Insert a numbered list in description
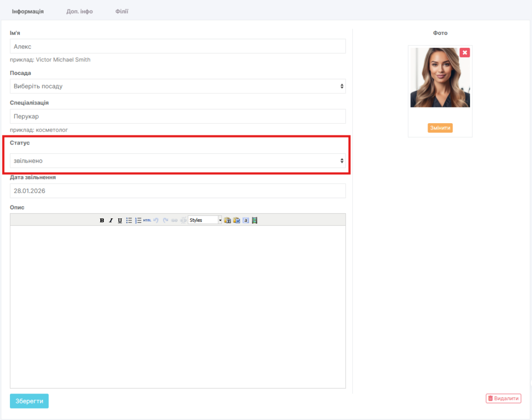Image resolution: width=532 pixels, height=420 pixels. pyautogui.click(x=138, y=220)
